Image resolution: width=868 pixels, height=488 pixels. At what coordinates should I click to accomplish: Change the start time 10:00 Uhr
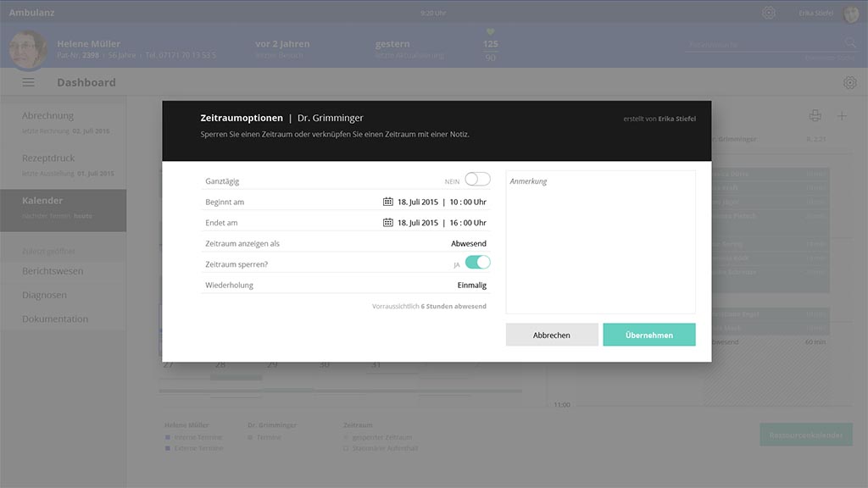pos(467,202)
